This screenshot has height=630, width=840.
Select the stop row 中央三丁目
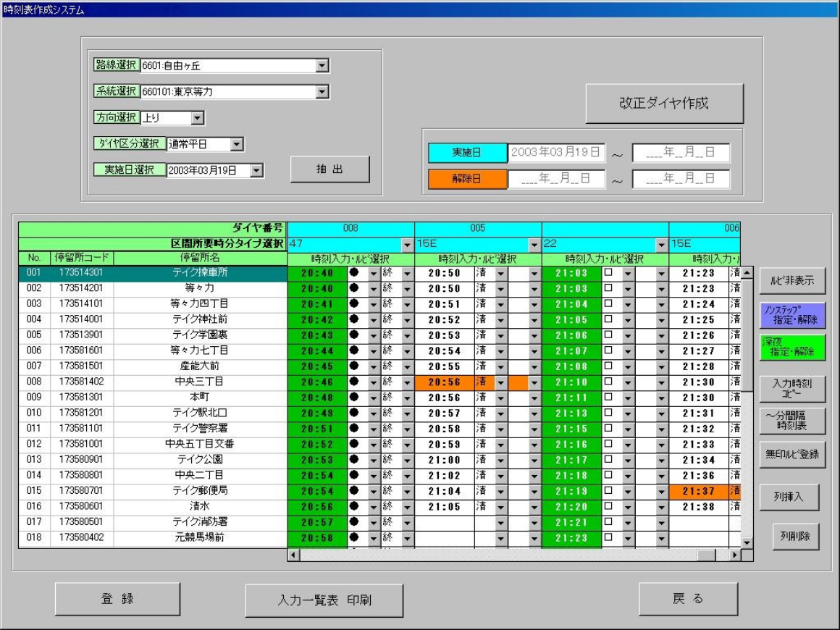point(153,382)
